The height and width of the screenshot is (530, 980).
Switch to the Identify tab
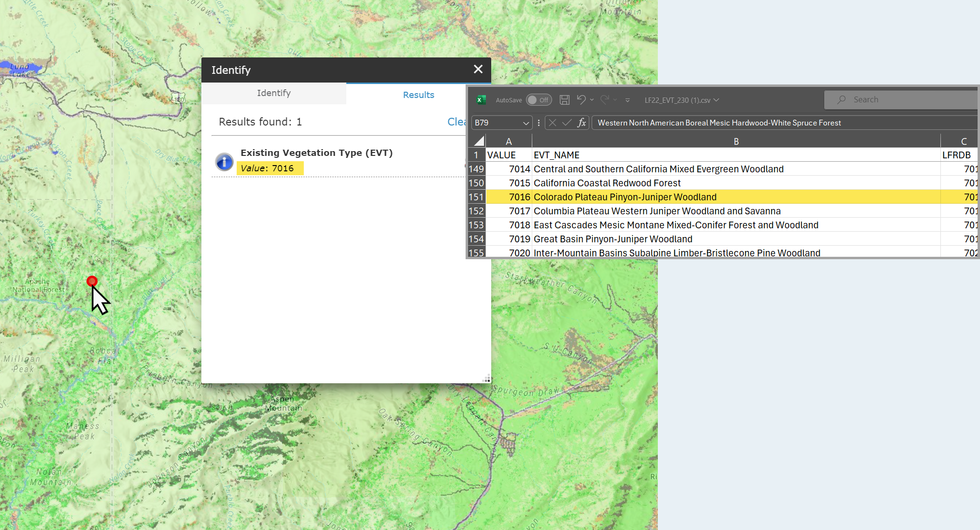(x=274, y=93)
